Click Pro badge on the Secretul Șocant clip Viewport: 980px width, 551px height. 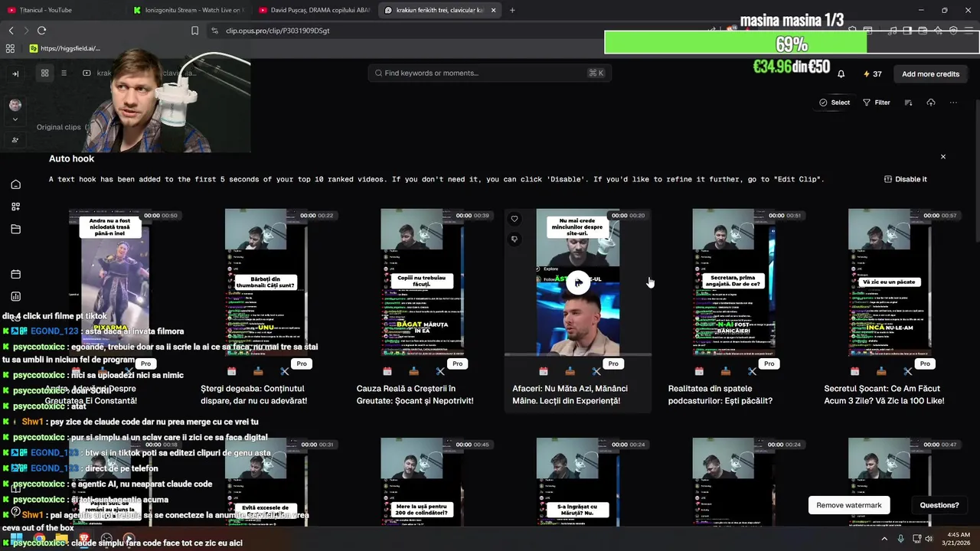point(925,364)
